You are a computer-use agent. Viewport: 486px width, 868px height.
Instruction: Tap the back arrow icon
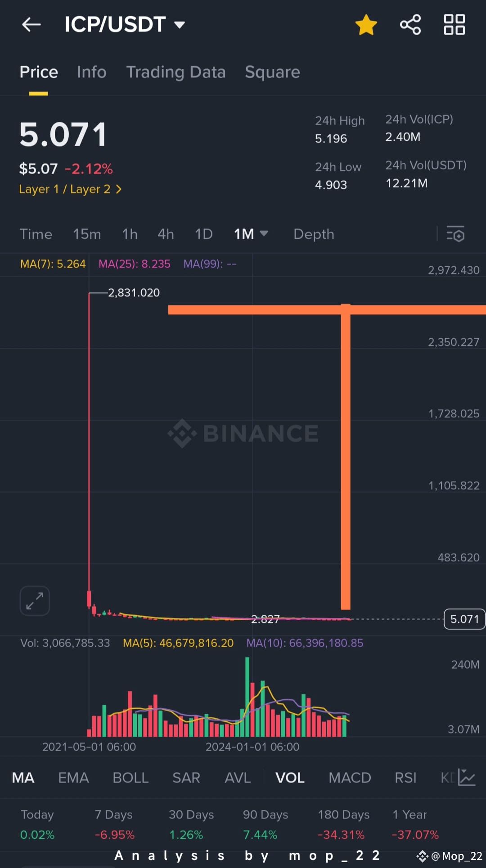(31, 25)
